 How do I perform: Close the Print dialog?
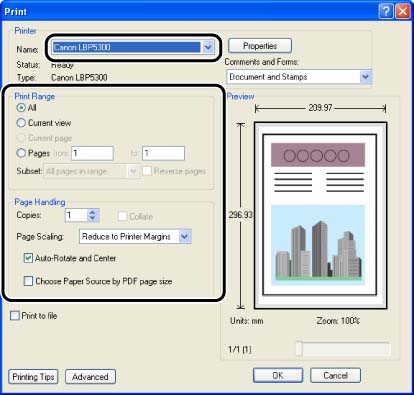coord(403,12)
